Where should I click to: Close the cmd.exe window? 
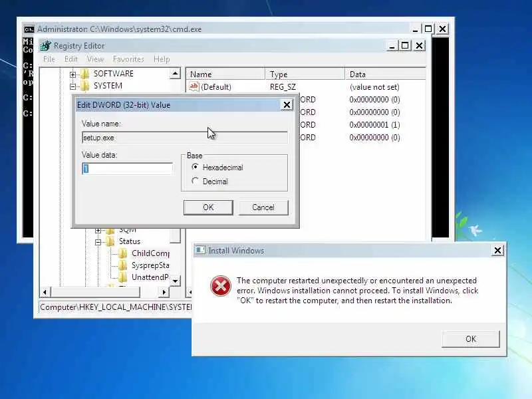click(442, 29)
